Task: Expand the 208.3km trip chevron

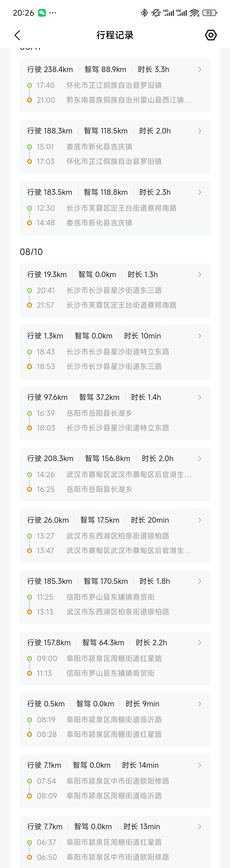Action: coord(200,459)
